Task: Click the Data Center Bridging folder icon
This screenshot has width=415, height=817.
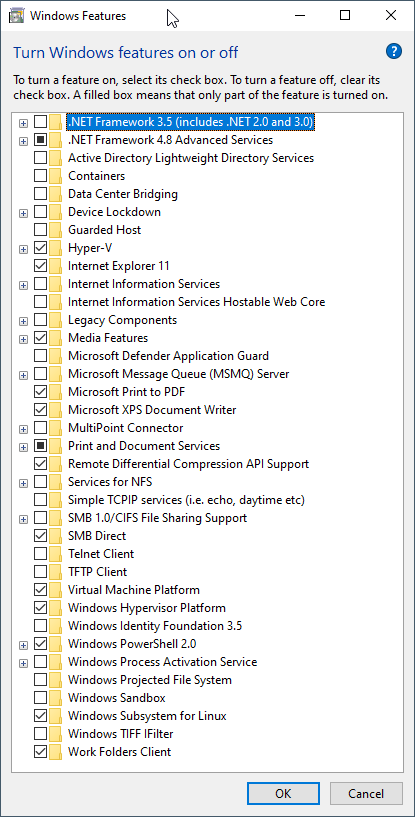Action: point(56,194)
